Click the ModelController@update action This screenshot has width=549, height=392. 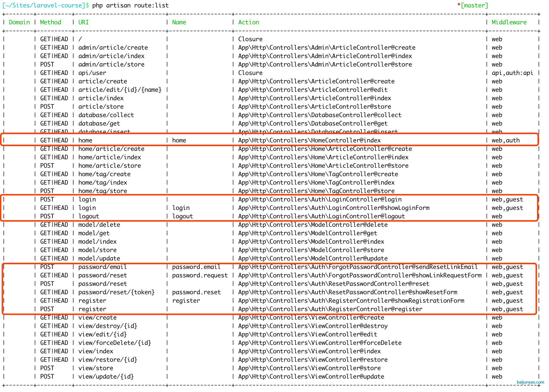click(313, 259)
